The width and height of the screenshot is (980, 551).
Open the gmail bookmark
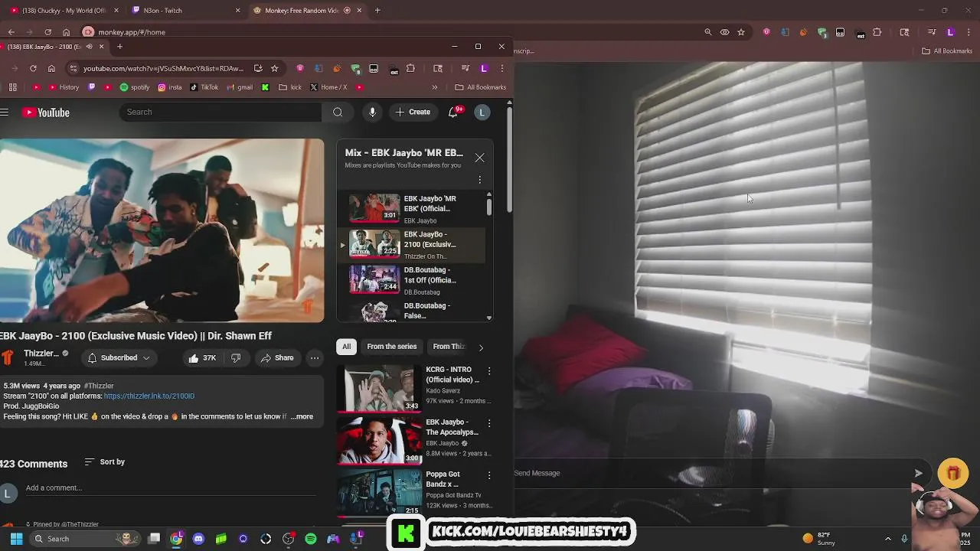(x=240, y=87)
